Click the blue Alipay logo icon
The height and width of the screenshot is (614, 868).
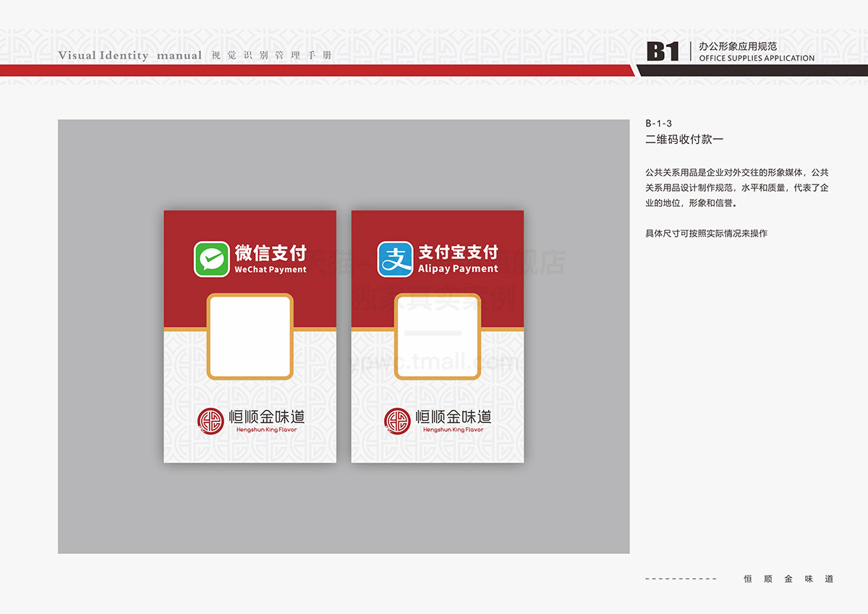(x=396, y=260)
